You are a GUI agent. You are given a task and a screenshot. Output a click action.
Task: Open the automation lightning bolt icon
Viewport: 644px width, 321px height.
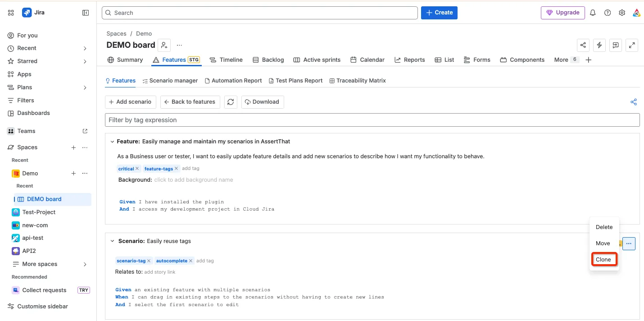pyautogui.click(x=599, y=45)
